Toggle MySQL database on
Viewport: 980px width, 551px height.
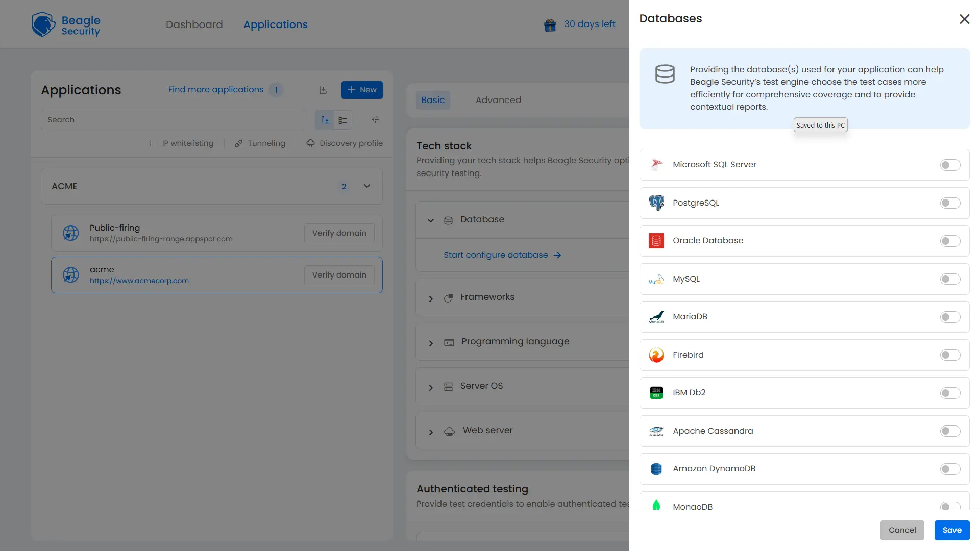(x=950, y=279)
